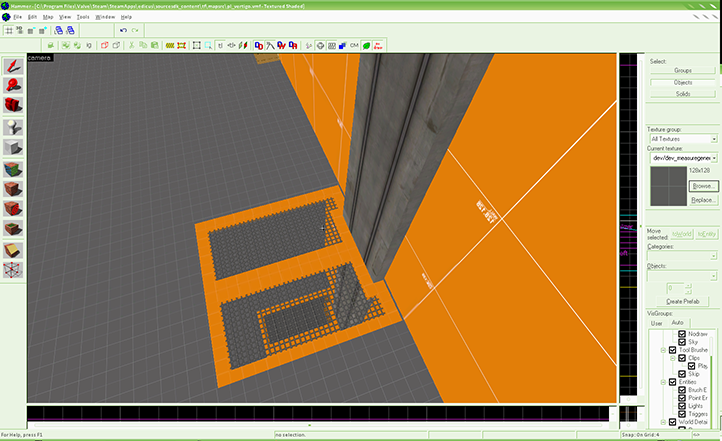This screenshot has height=441, width=722.
Task: Collapse the Entities tree node
Action: tap(663, 382)
